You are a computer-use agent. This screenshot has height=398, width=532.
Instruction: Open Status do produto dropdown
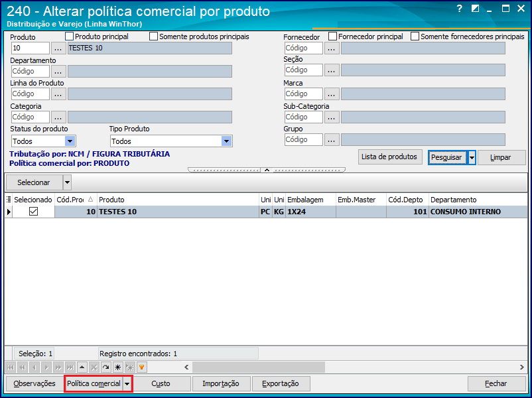pos(70,141)
